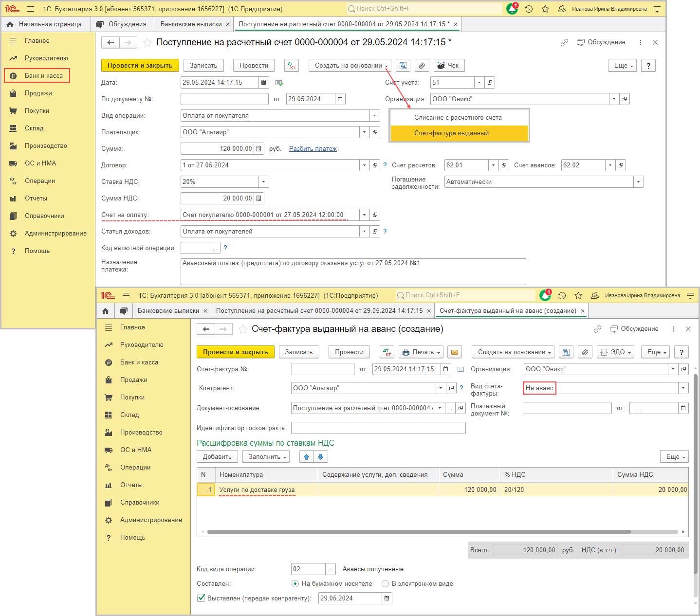Copy link to the receipt document
The width and height of the screenshot is (700, 616).
coord(564,42)
